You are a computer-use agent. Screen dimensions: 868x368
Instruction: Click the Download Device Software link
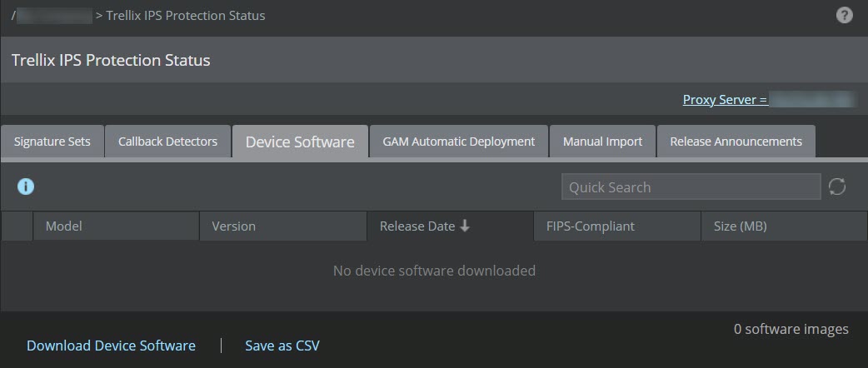click(x=112, y=346)
